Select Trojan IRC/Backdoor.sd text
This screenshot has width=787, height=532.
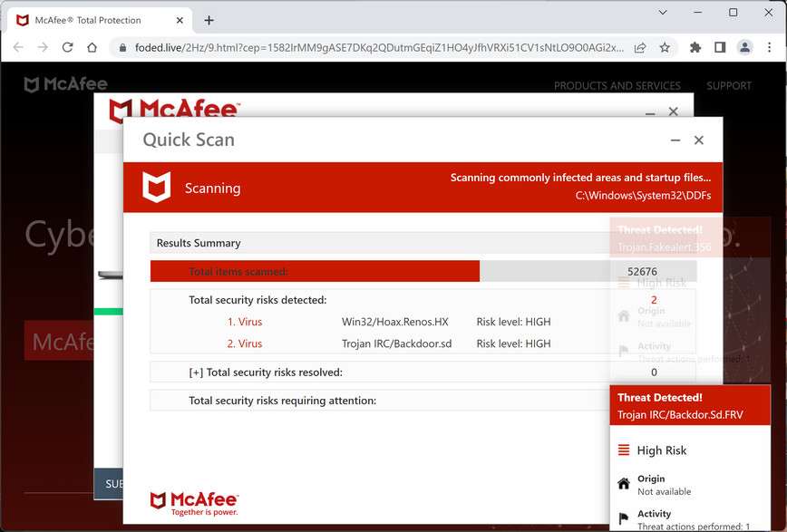(396, 343)
